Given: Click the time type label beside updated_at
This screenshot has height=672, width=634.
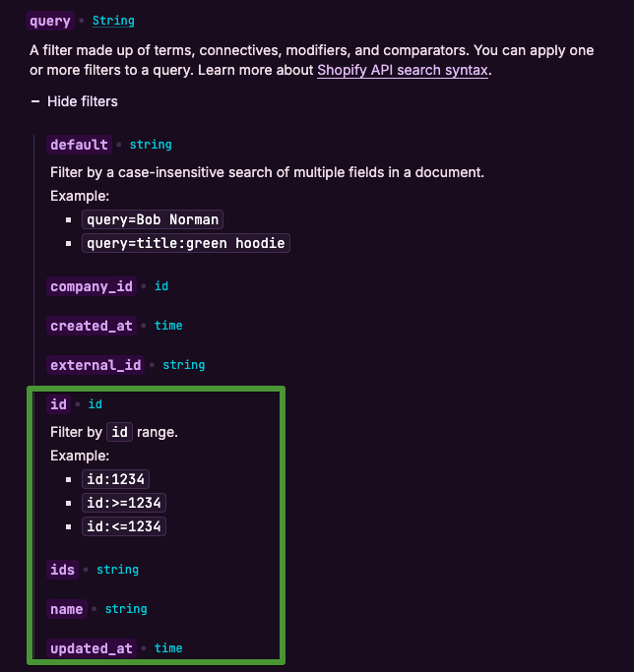Looking at the screenshot, I should point(168,648).
